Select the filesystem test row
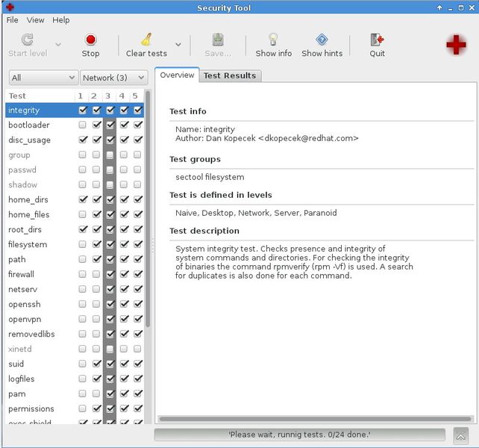The width and height of the screenshot is (479, 448). point(75,244)
